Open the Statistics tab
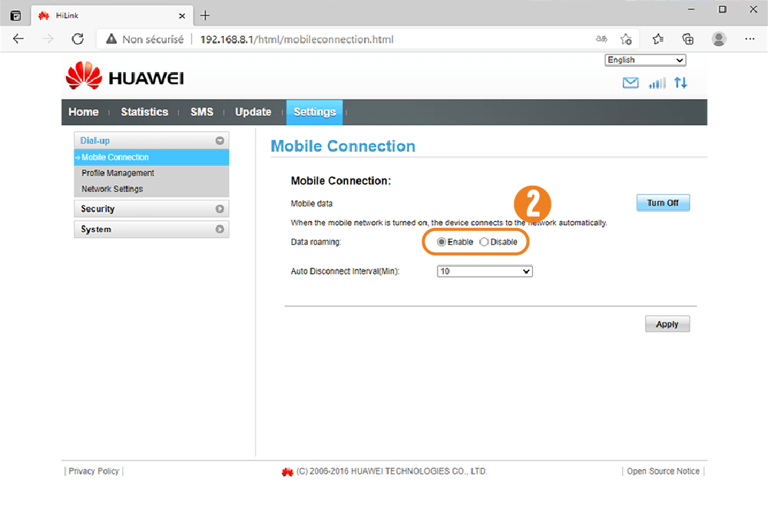 click(x=144, y=112)
